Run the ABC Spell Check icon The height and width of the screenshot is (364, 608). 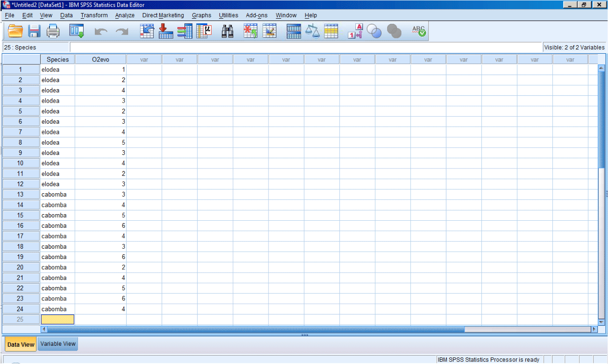click(x=419, y=31)
